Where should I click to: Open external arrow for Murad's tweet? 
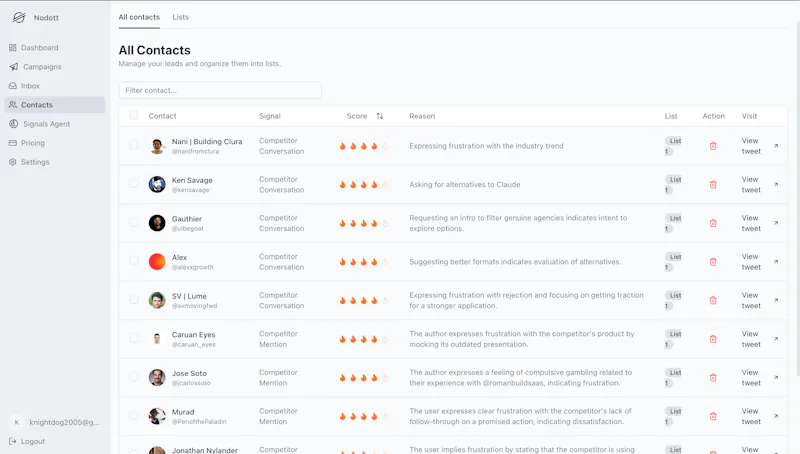tap(776, 416)
